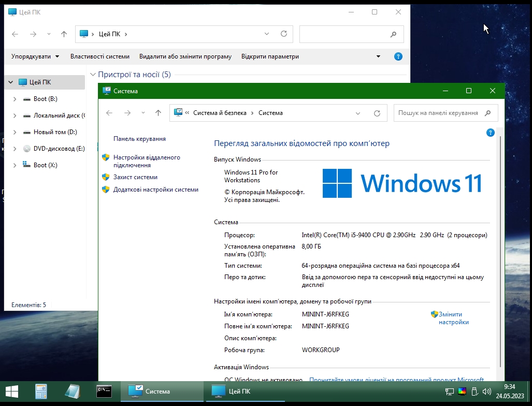Screen dimensions: 532x406
Task: Expand the Новый том (D:) node
Action: click(15, 132)
